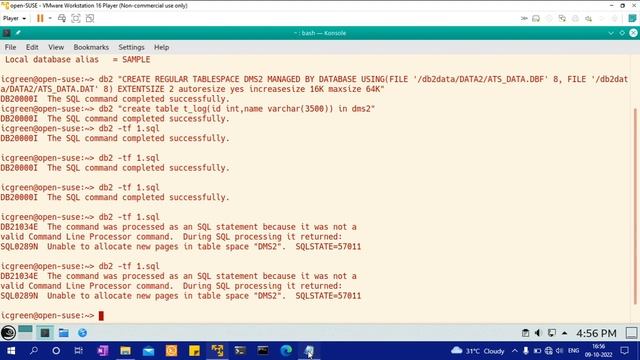The height and width of the screenshot is (360, 640).
Task: Open the VMware notes panel icon on the far right
Action: tap(632, 18)
